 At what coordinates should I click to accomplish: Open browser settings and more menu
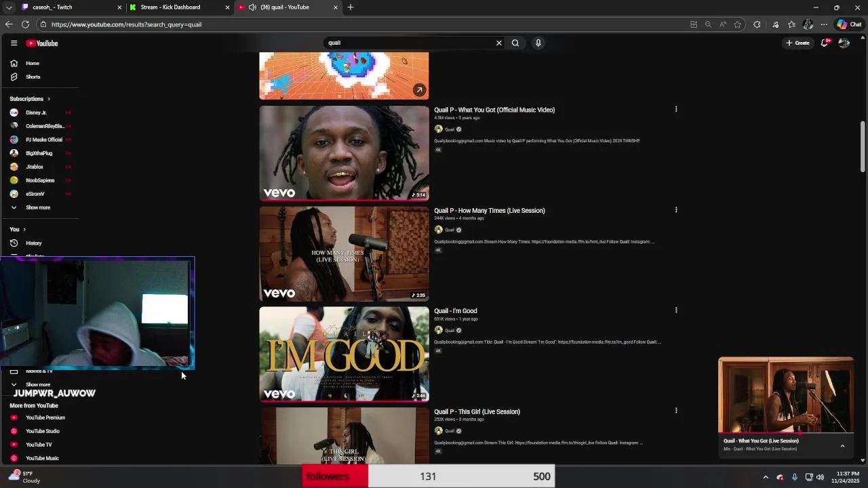pos(824,24)
